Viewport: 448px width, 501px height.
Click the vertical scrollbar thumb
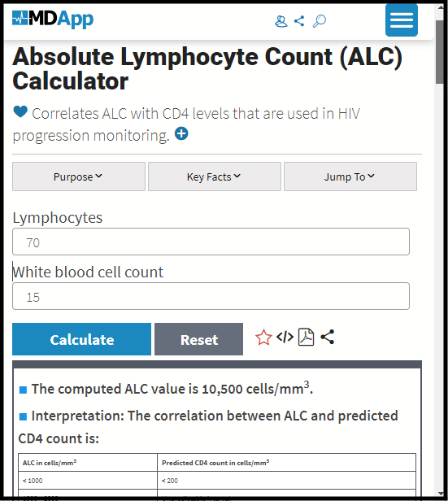(440, 52)
